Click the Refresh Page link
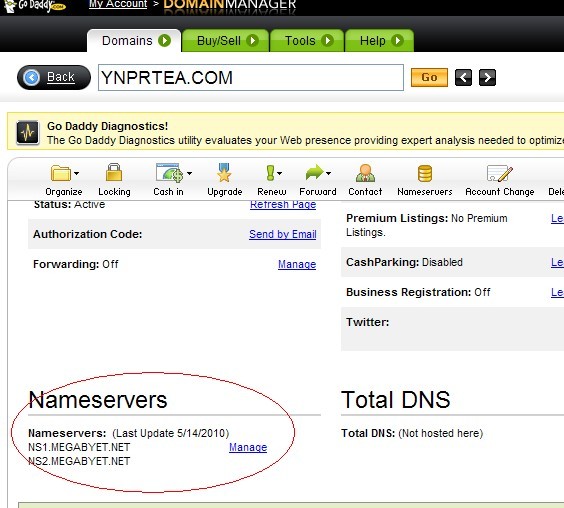The width and height of the screenshot is (564, 508). point(283,204)
